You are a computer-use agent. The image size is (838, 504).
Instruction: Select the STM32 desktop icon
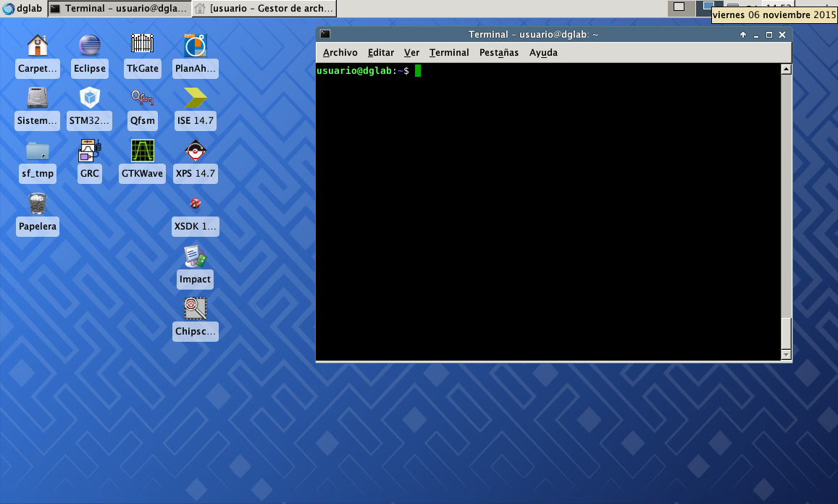pyautogui.click(x=90, y=99)
